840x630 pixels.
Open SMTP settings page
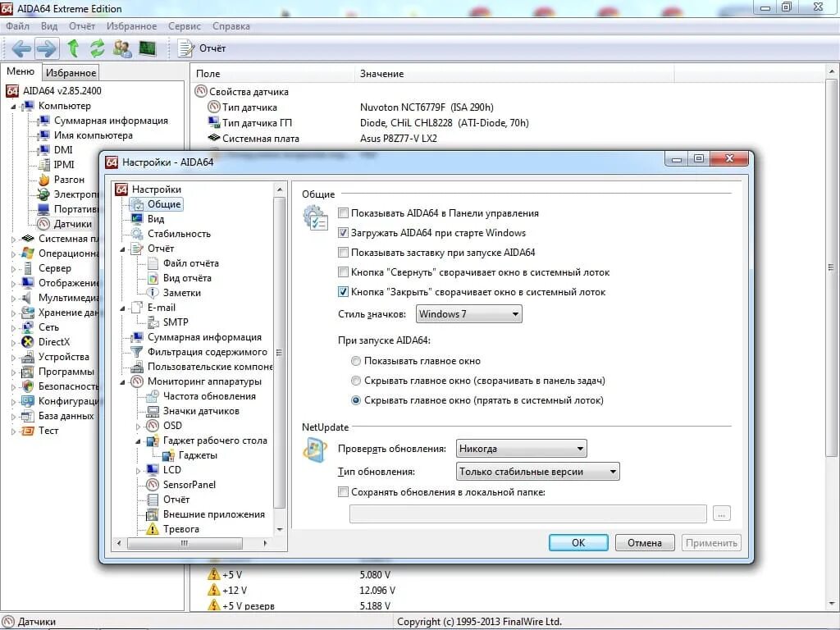pyautogui.click(x=176, y=322)
